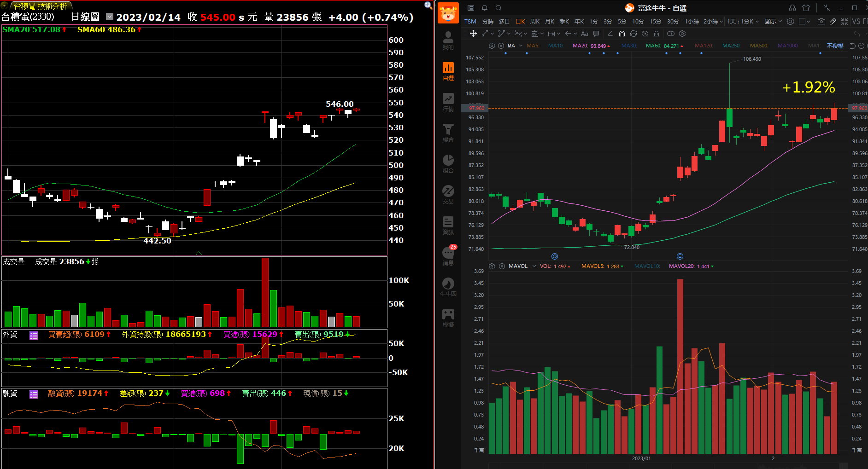Switch to 15分 chart tab
Viewport: 868px width, 469px height.
(655, 21)
